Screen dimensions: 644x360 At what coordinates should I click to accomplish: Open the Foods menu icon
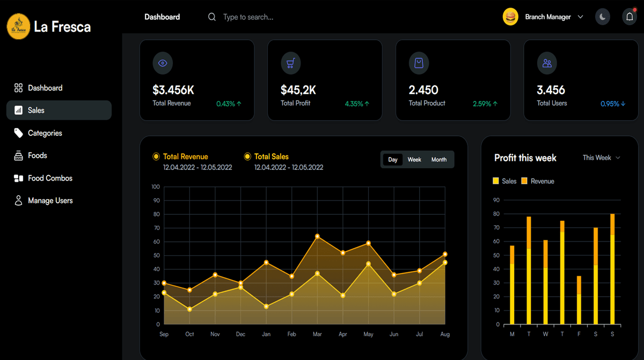coord(18,155)
